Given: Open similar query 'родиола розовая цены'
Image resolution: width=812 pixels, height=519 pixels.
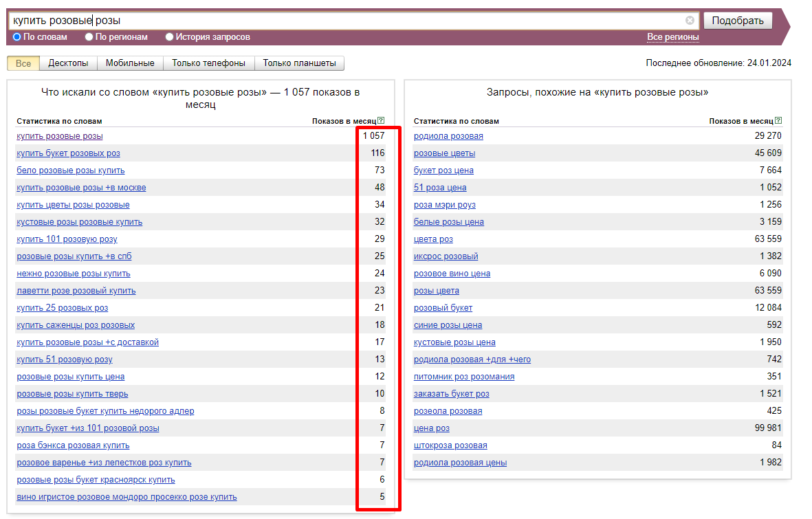Looking at the screenshot, I should tap(461, 463).
